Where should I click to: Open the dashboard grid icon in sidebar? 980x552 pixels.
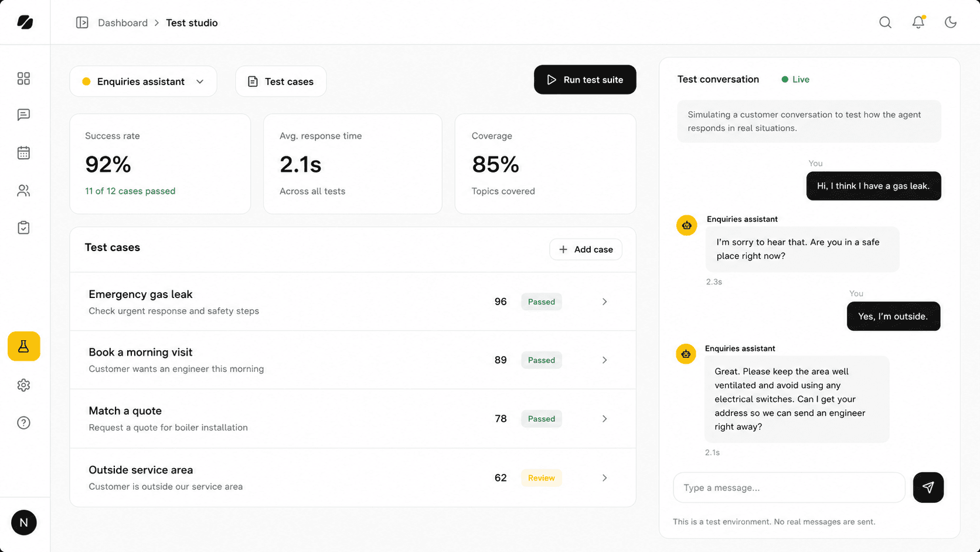pos(23,79)
